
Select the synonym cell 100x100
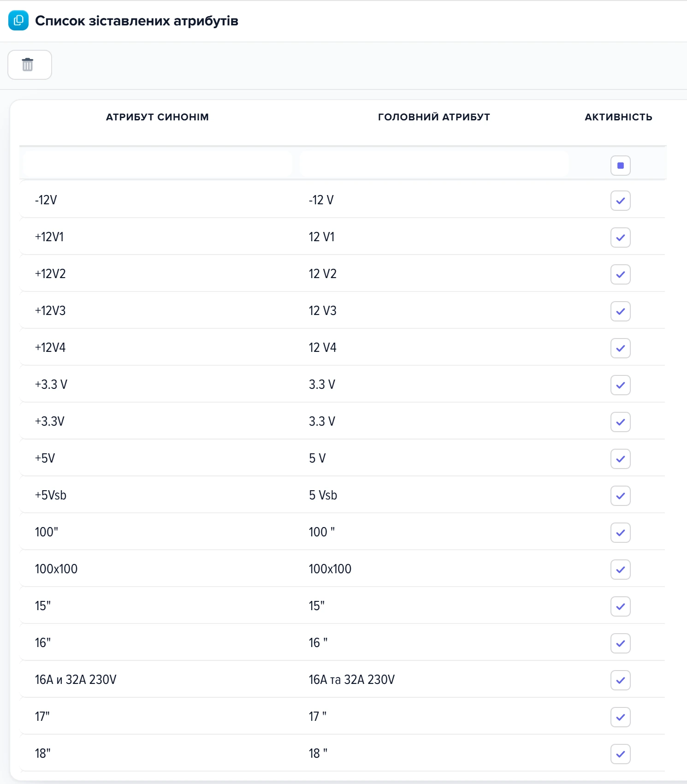[x=56, y=569]
